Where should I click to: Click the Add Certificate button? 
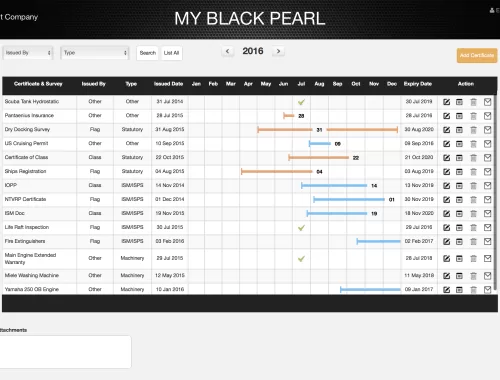(x=477, y=55)
